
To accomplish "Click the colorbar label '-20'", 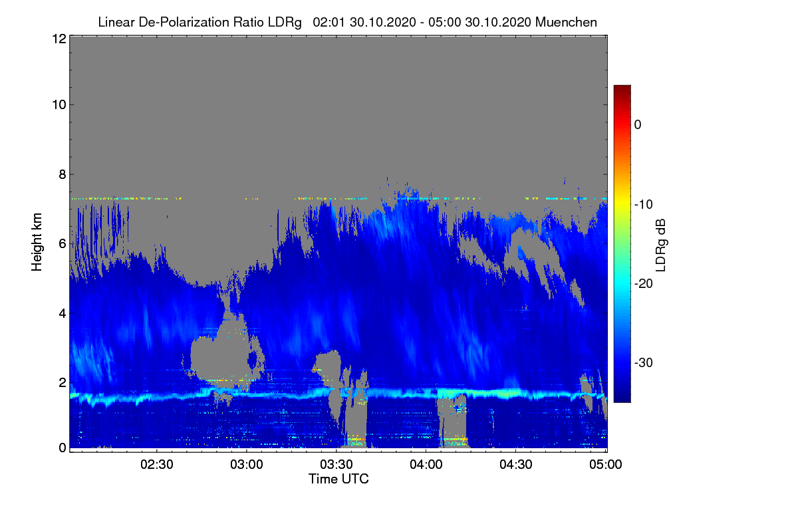I will coord(644,283).
